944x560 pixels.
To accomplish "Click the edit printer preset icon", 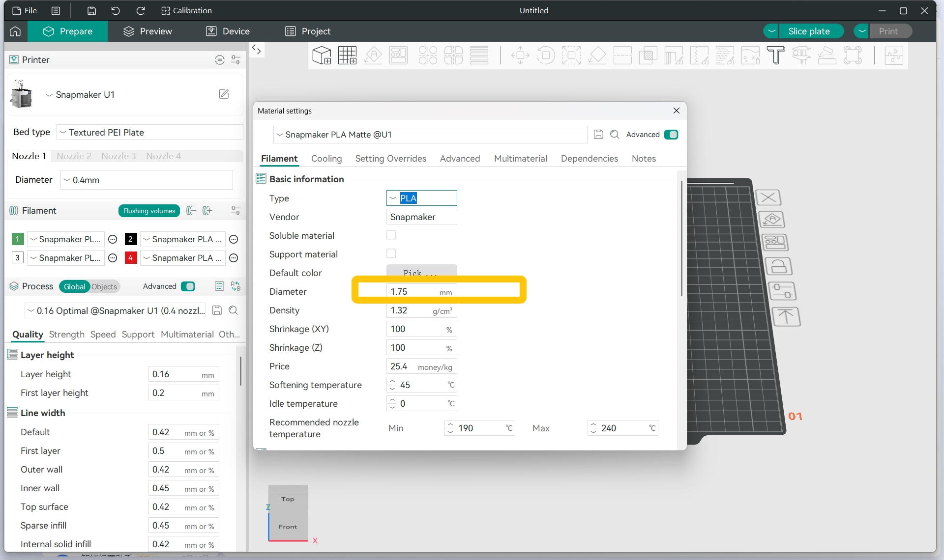I will coord(224,94).
